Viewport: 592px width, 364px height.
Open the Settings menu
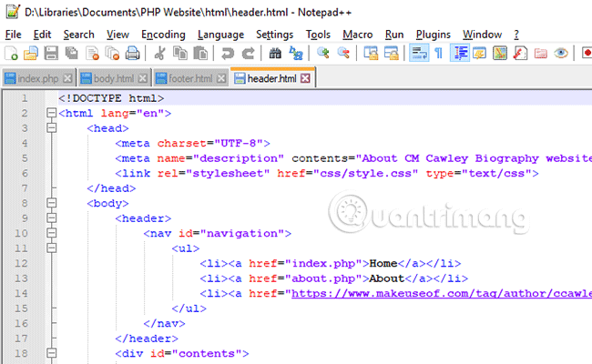coord(274,35)
